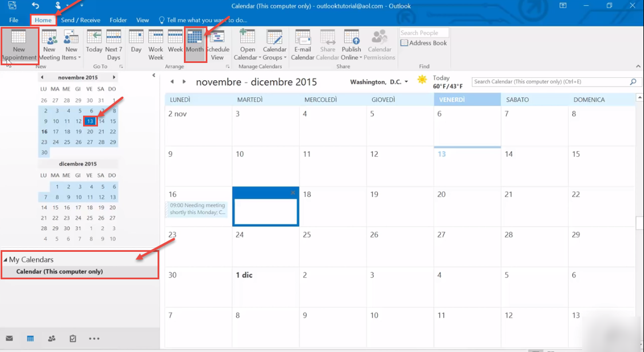Image resolution: width=644 pixels, height=352 pixels.
Task: Select 30 in novembre mini calendar
Action: (x=44, y=152)
